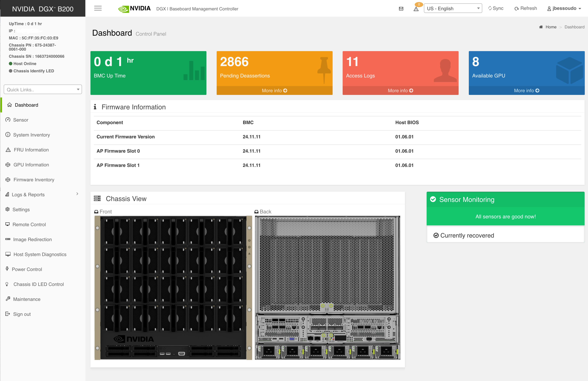Click the Dashboard breadcrumb text

[x=574, y=27]
